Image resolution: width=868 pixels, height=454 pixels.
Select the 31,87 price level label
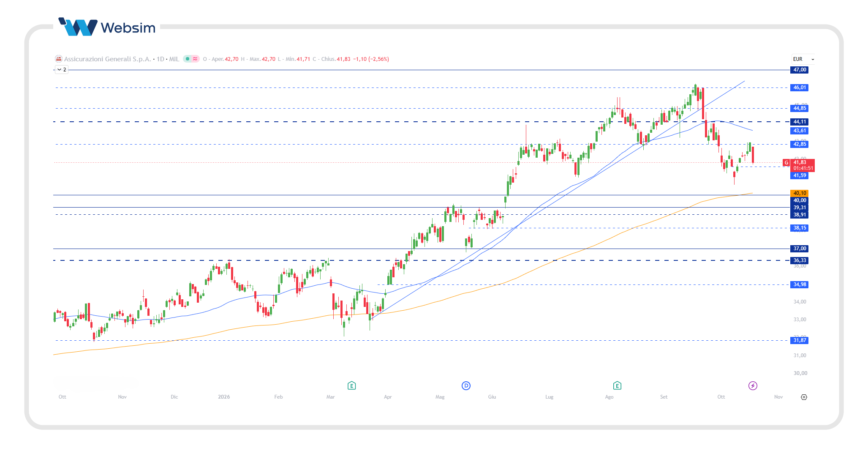click(x=799, y=340)
